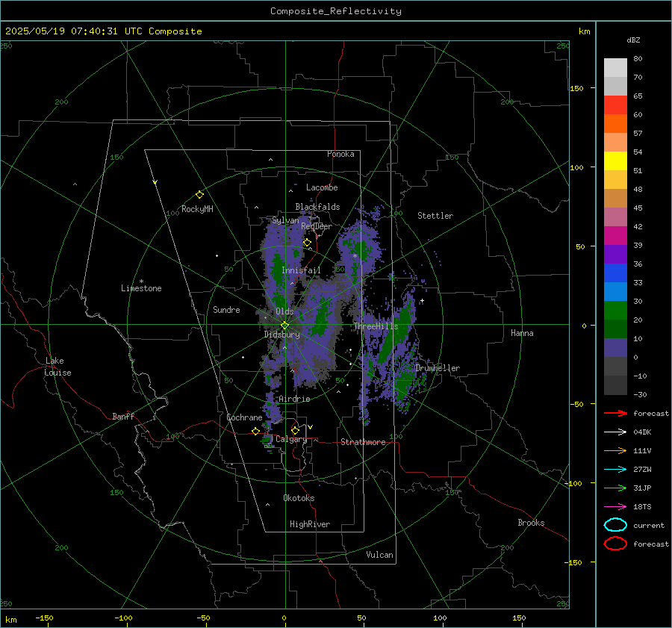
Task: Click the cyan 27ZW arrow icon
Action: pyautogui.click(x=615, y=470)
